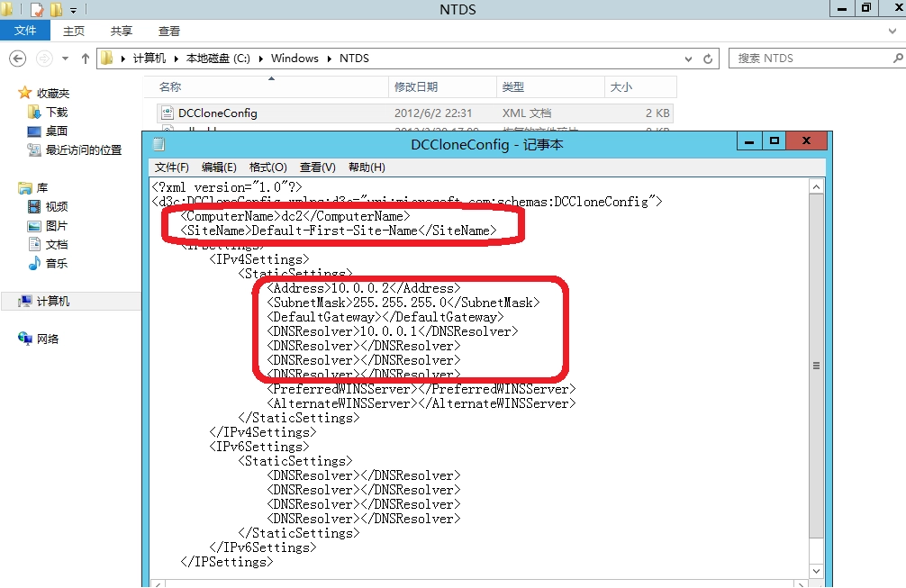Open Notepad's 文件(F) menu
906x588 pixels.
171,167
